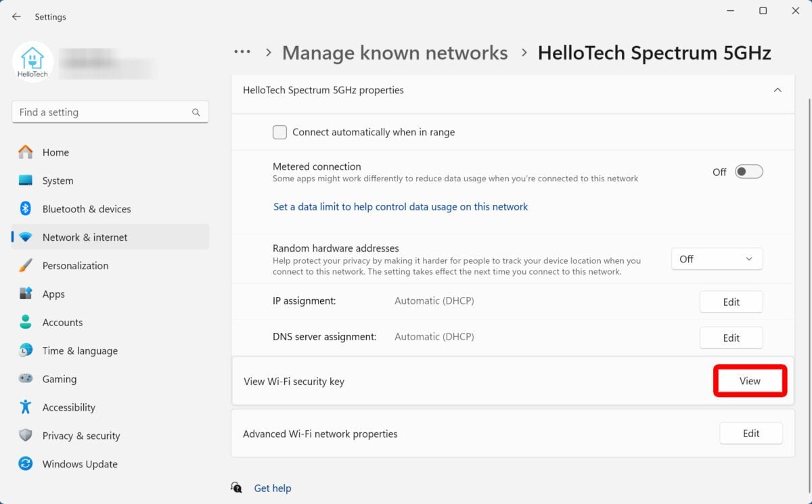Viewport: 812px width, 504px height.
Task: Click View for Wi-Fi security key
Action: (x=750, y=381)
